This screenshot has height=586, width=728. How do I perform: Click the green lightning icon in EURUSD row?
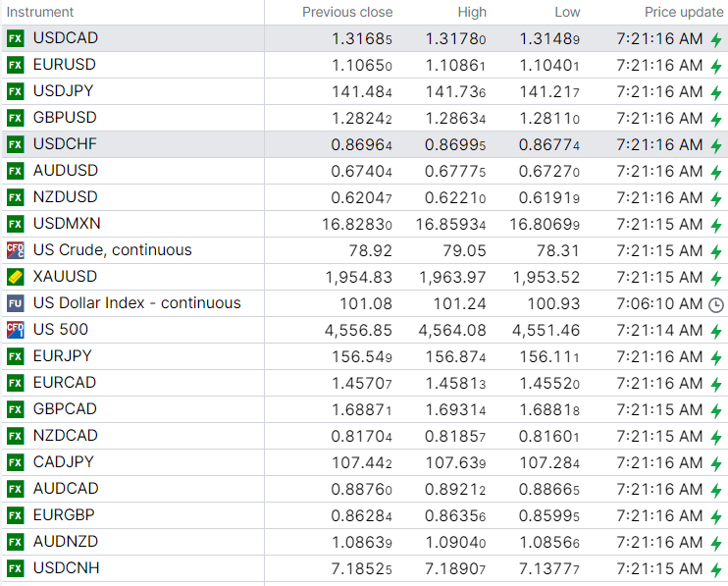point(715,66)
